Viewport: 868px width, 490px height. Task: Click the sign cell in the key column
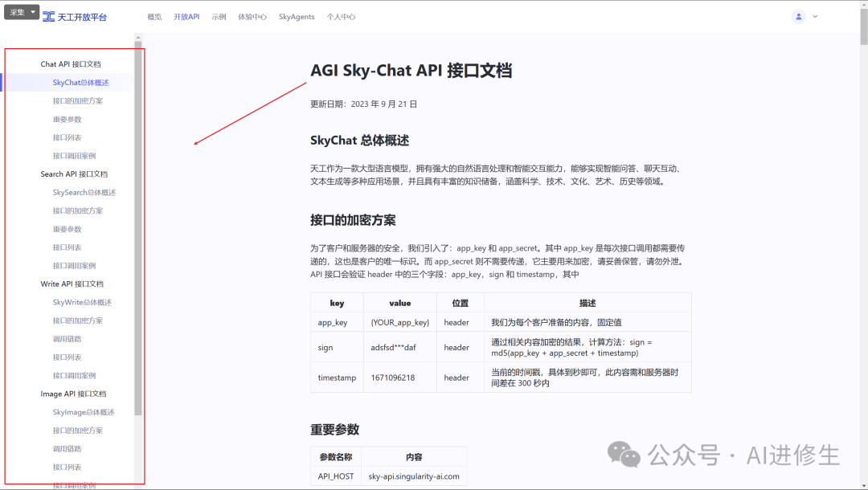point(337,347)
